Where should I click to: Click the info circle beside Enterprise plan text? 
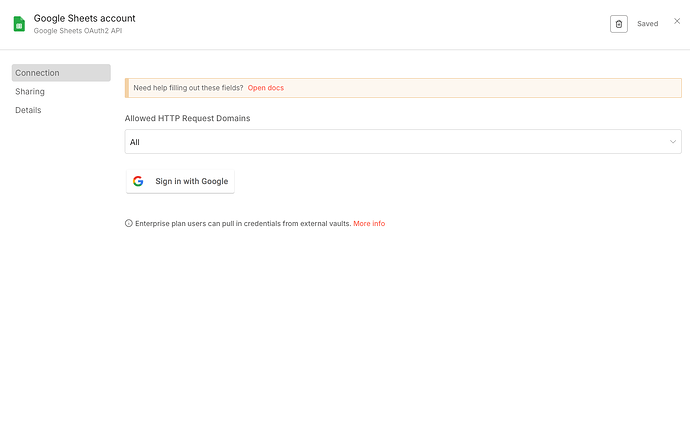tap(128, 223)
